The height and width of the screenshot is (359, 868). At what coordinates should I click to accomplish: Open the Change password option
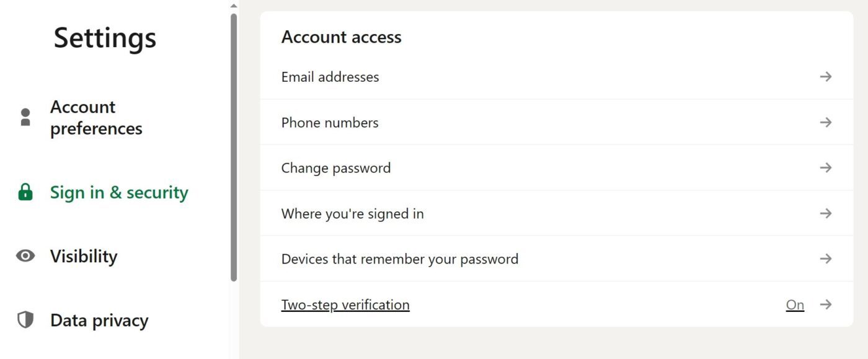[x=335, y=168]
